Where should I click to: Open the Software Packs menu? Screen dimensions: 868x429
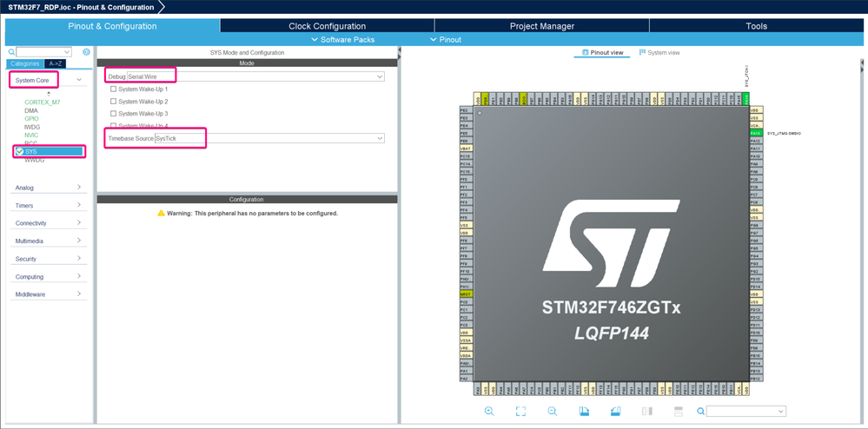click(x=342, y=39)
